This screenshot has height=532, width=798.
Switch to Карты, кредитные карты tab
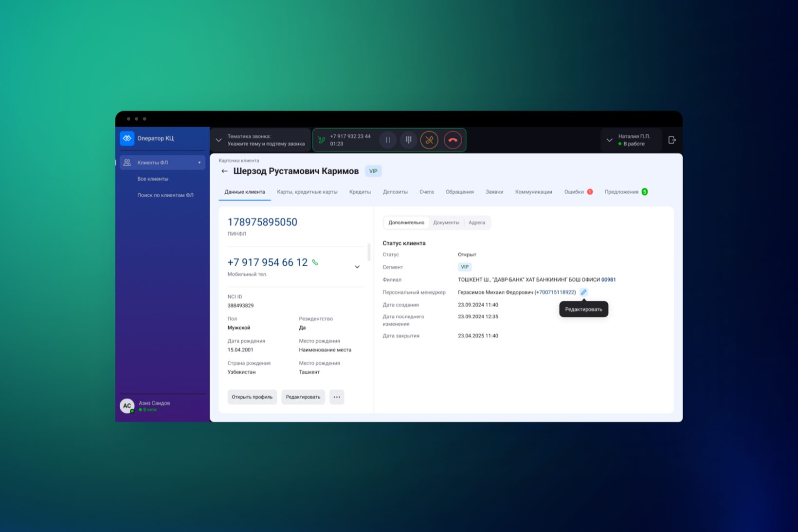coord(307,192)
